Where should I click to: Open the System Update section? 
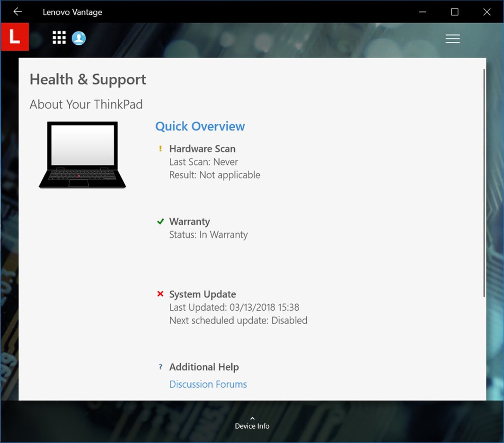tap(202, 294)
